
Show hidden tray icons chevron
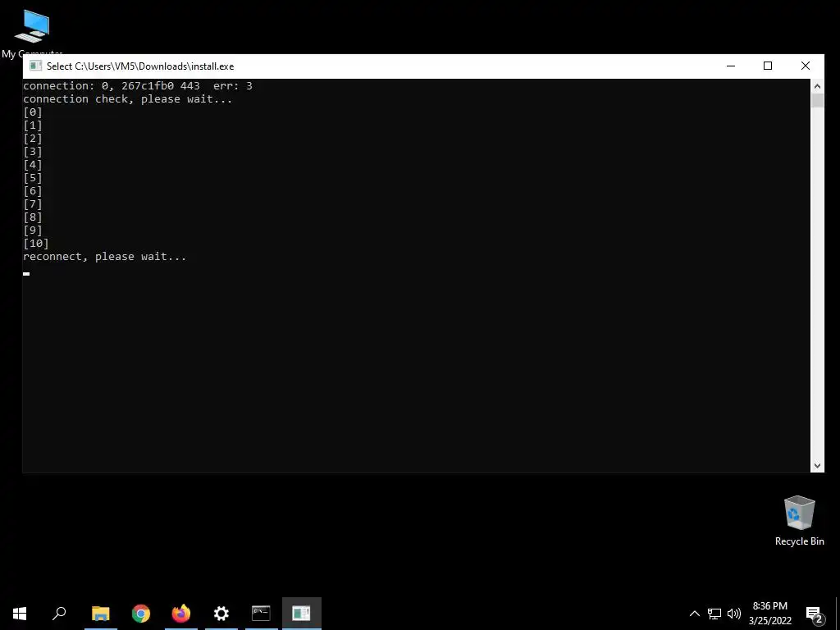(694, 614)
